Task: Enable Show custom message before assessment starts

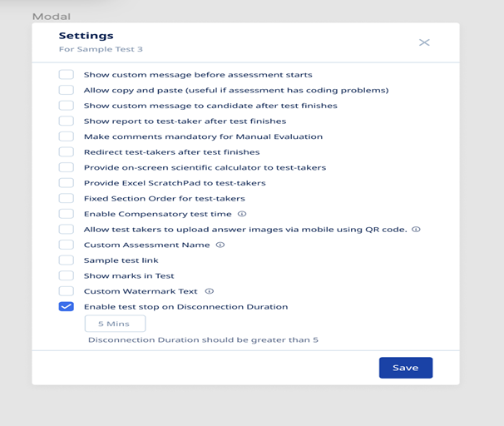Action: pos(67,75)
